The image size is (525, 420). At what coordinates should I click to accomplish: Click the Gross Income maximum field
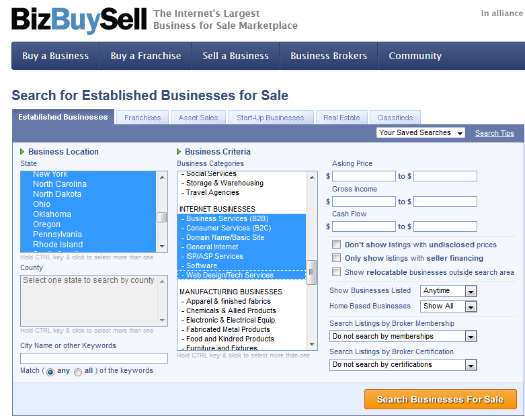point(445,202)
